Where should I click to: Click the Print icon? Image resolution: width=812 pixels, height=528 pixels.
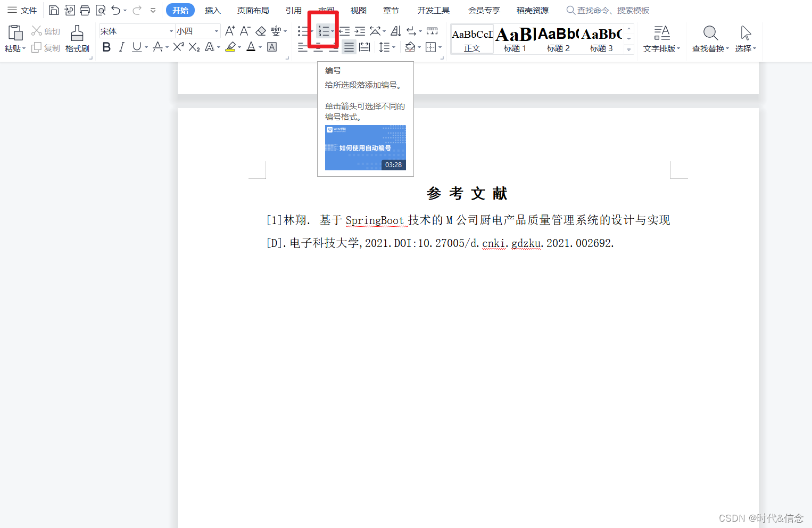click(85, 10)
